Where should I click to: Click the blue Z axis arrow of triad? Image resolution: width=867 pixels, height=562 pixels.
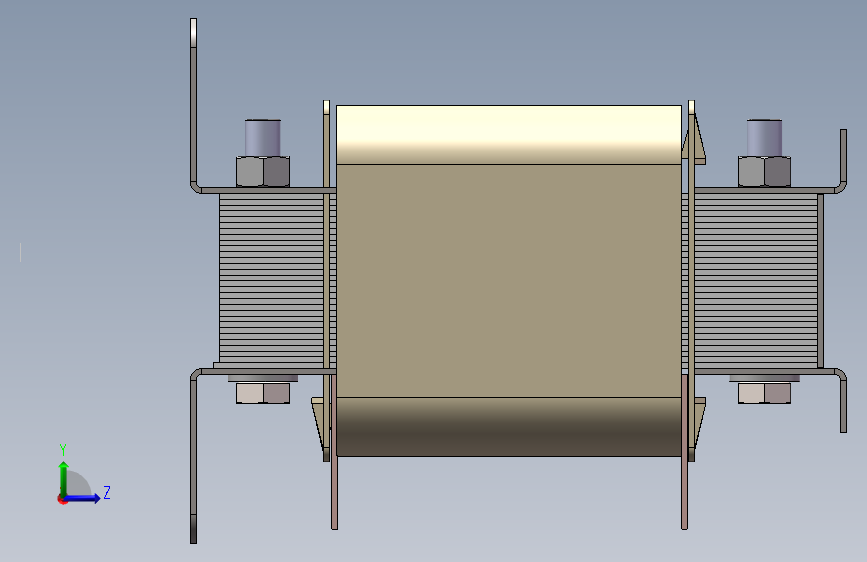pos(84,498)
